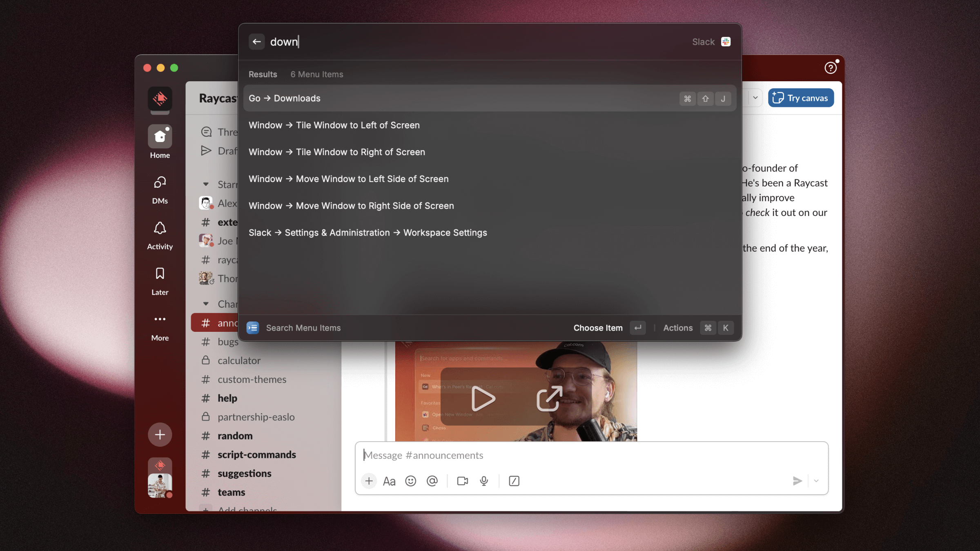Open Threads in Slack sidebar

(219, 132)
